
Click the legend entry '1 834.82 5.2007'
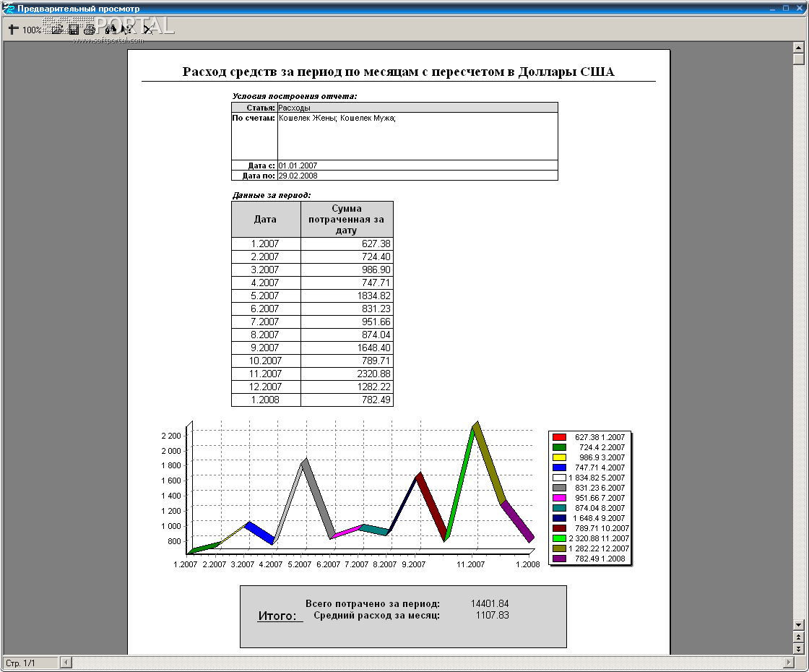coord(597,478)
